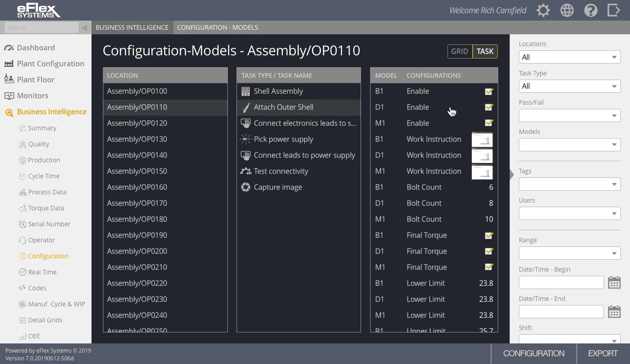Screen dimensions: 630x364
Task: Open B1 Work Instruction thumbnail
Action: click(482, 139)
